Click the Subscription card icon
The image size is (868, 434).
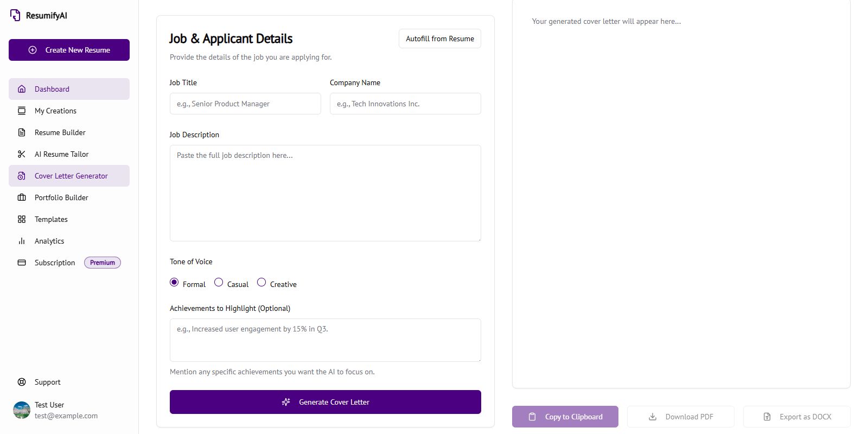click(x=22, y=263)
